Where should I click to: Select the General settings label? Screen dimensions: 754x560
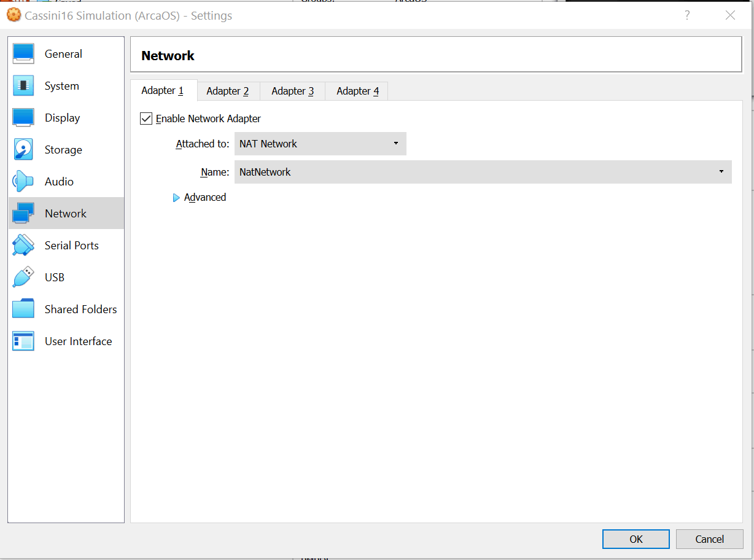click(x=63, y=54)
